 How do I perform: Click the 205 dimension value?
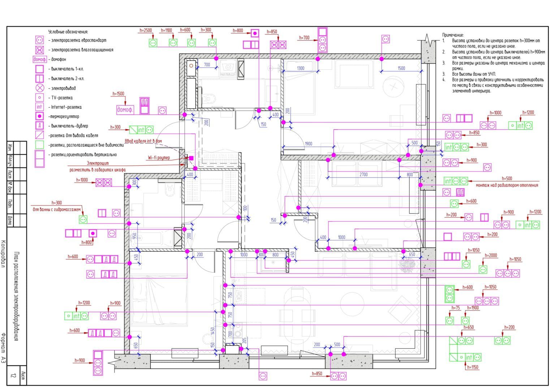coord(244,340)
